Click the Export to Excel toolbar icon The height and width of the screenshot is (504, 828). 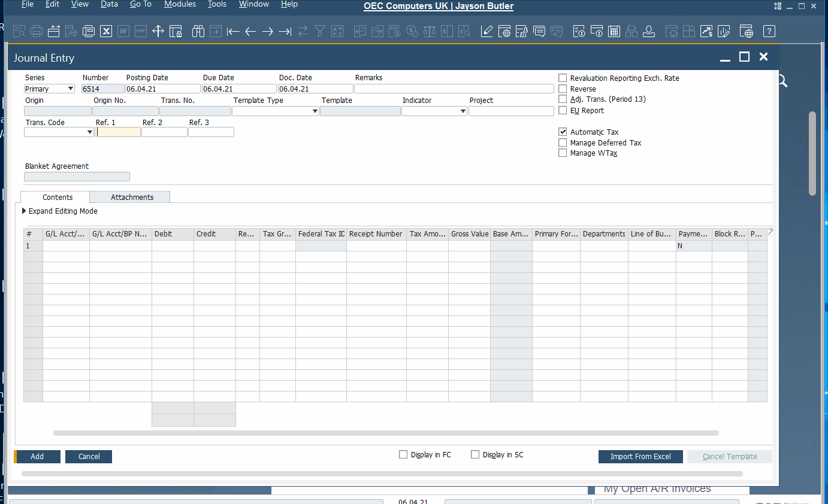[x=106, y=32]
